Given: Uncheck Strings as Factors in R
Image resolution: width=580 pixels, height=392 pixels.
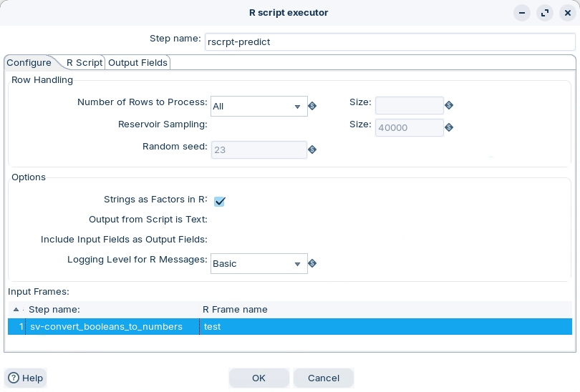Looking at the screenshot, I should click(x=220, y=202).
